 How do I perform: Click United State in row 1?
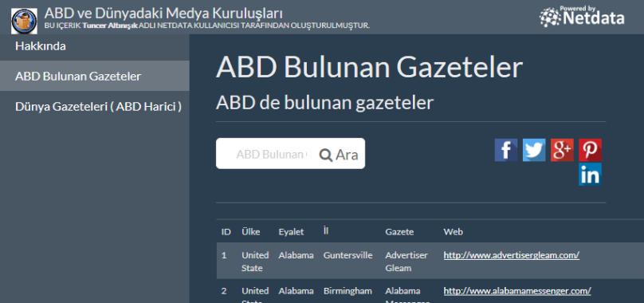(x=255, y=262)
